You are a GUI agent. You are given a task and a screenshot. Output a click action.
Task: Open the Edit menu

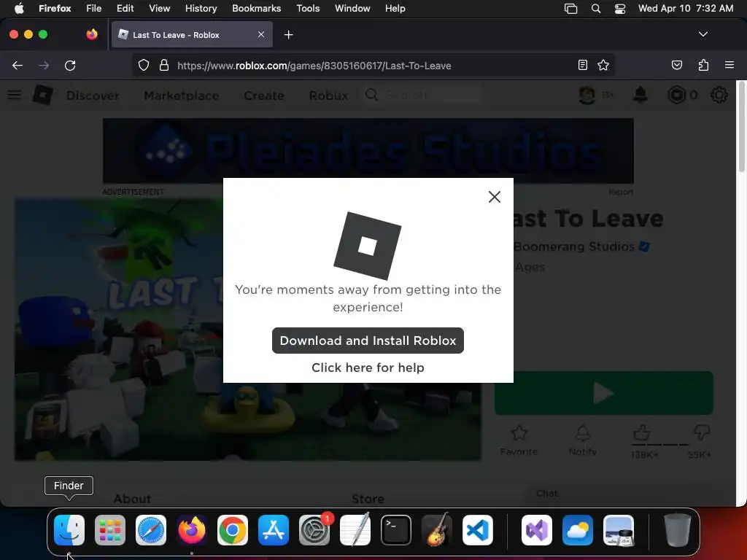[125, 9]
